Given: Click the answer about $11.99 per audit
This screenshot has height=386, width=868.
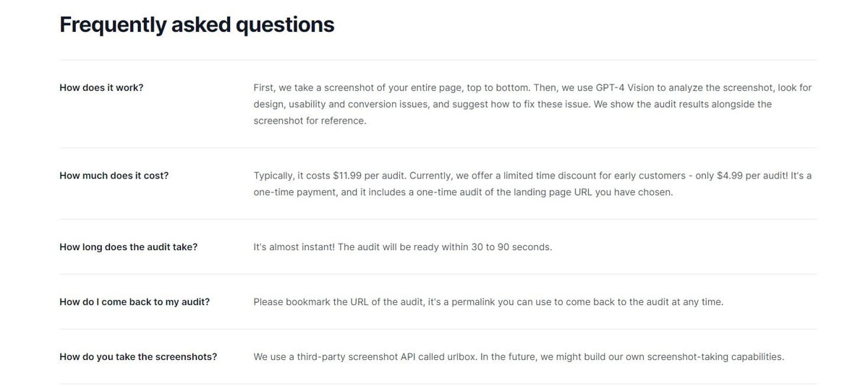Looking at the screenshot, I should pos(533,184).
